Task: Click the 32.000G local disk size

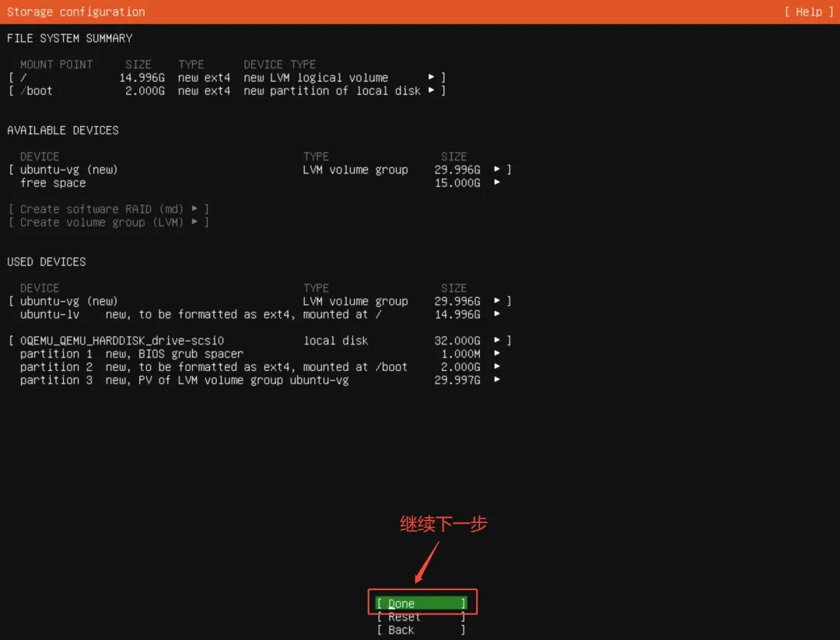Action: click(x=457, y=341)
